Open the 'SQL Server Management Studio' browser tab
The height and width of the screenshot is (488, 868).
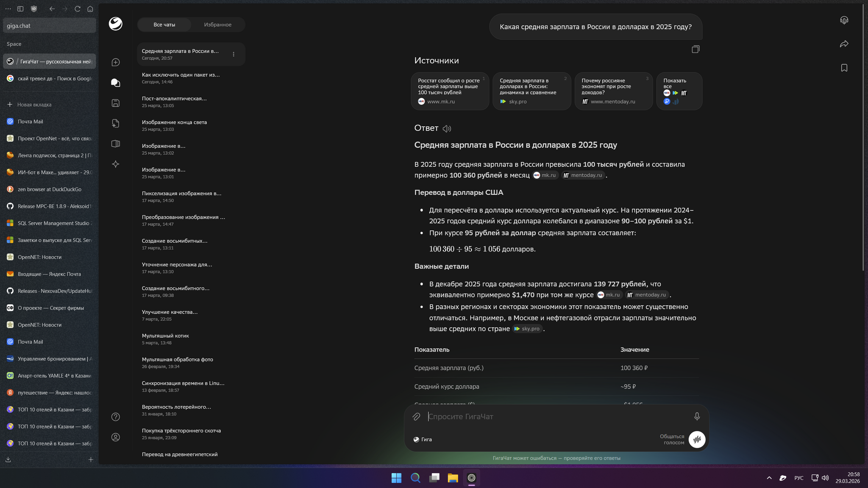coord(49,223)
